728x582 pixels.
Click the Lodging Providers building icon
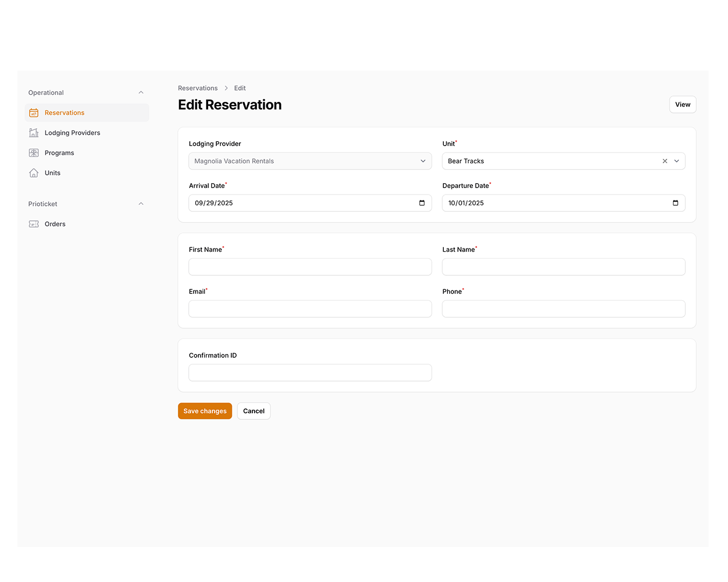[33, 133]
